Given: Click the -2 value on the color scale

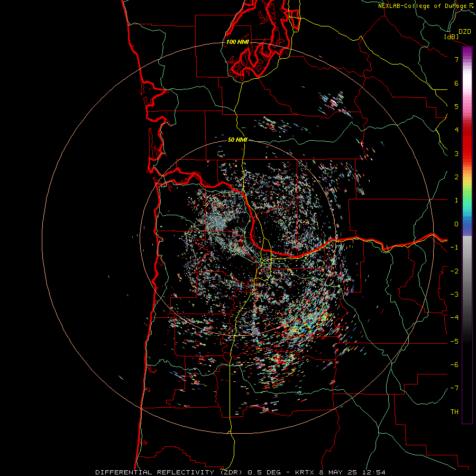Looking at the screenshot, I should [454, 271].
